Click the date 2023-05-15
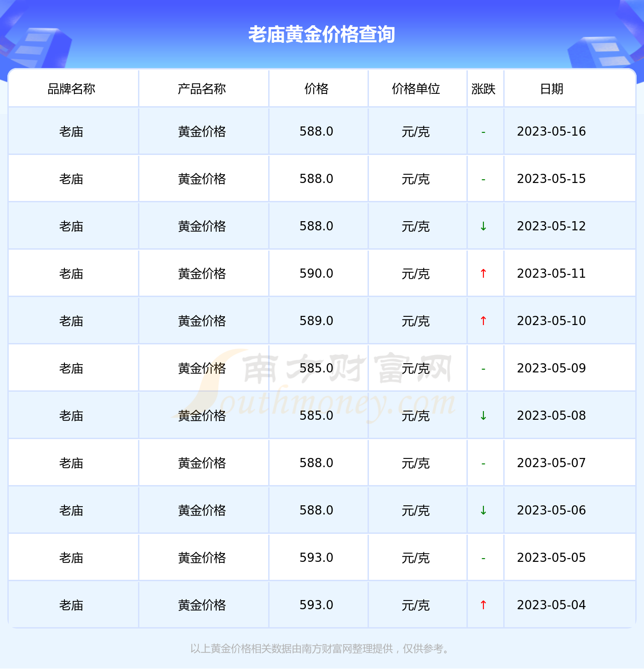Image resolution: width=644 pixels, height=669 pixels. [x=552, y=179]
